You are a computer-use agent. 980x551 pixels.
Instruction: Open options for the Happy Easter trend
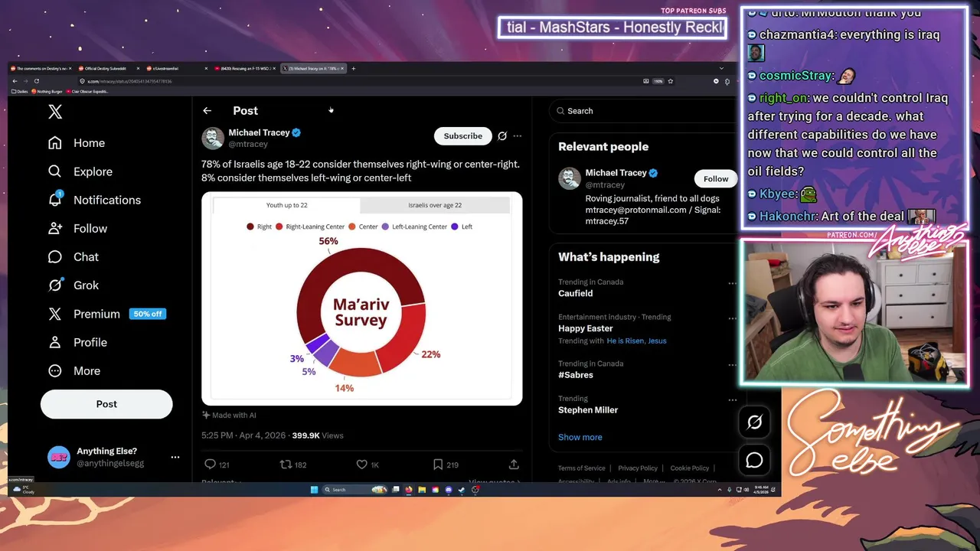732,318
